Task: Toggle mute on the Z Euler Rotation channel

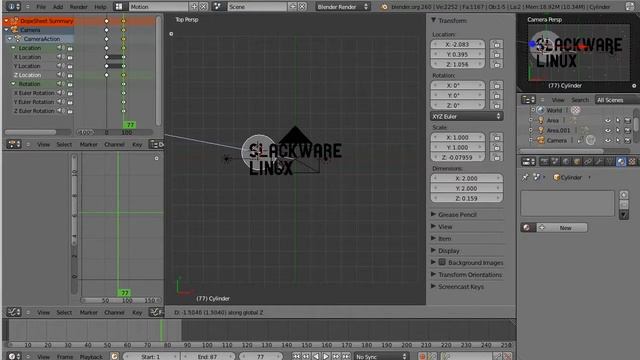Action: click(60, 111)
